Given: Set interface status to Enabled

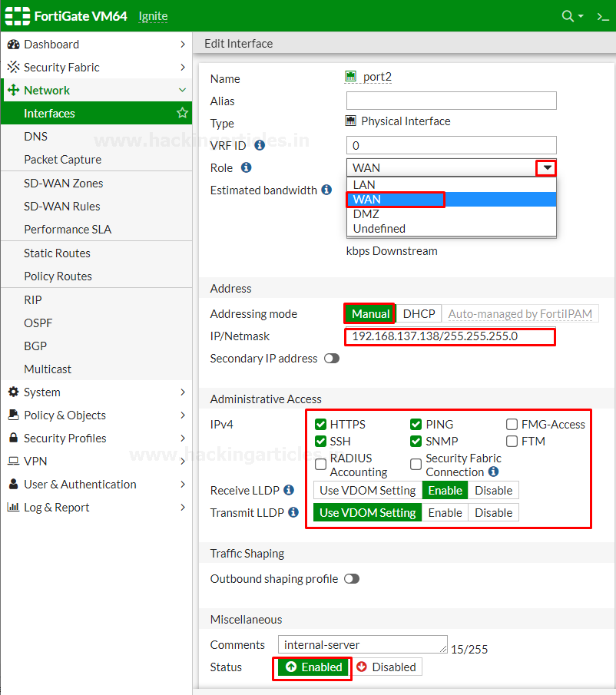Looking at the screenshot, I should (313, 667).
